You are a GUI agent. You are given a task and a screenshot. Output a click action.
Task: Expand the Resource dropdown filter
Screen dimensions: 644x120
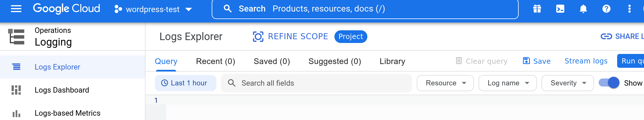(x=445, y=83)
